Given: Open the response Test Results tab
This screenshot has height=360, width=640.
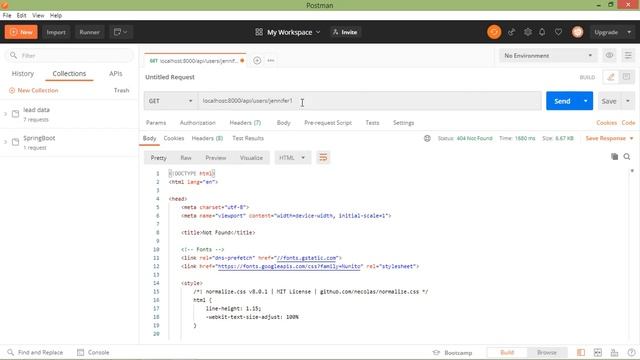Looking at the screenshot, I should [248, 138].
